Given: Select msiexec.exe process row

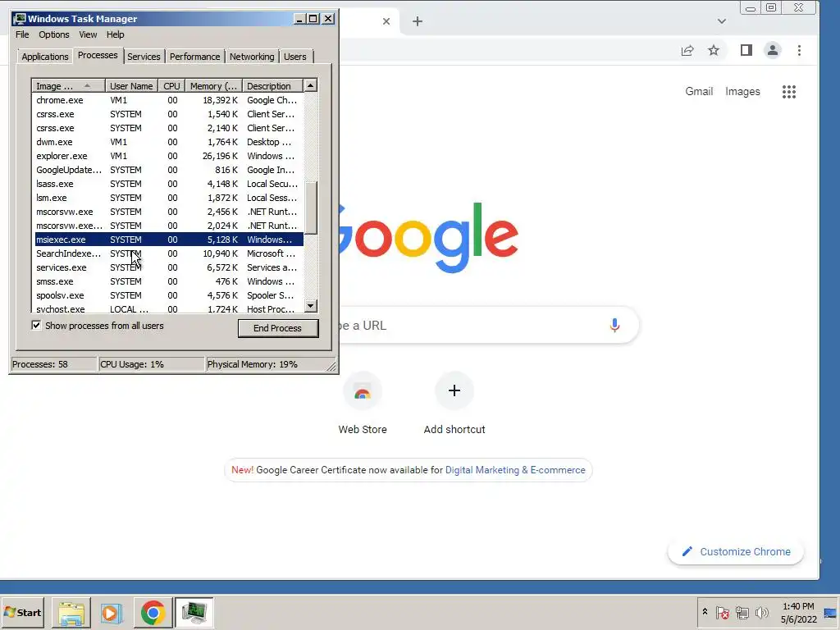Looking at the screenshot, I should (167, 240).
